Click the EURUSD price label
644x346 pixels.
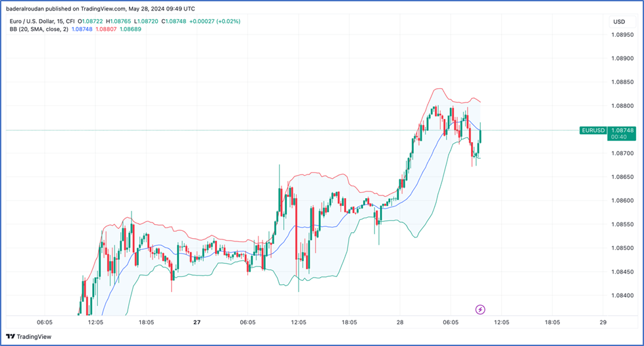coord(593,130)
